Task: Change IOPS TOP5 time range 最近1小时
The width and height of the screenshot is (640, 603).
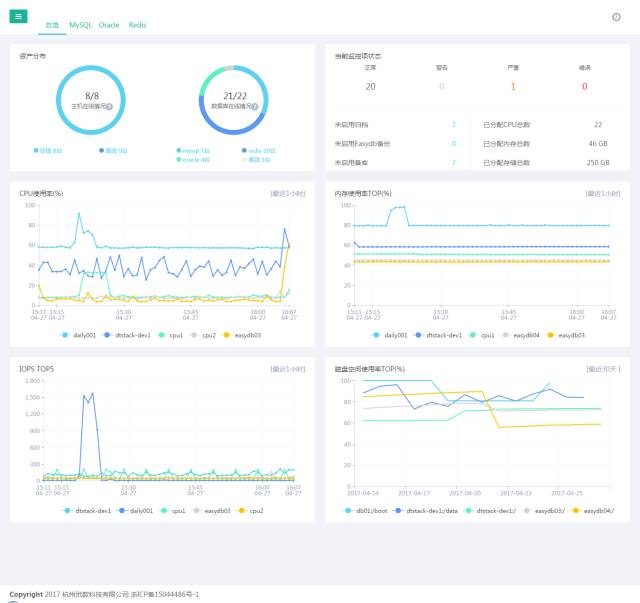Action: coord(288,369)
